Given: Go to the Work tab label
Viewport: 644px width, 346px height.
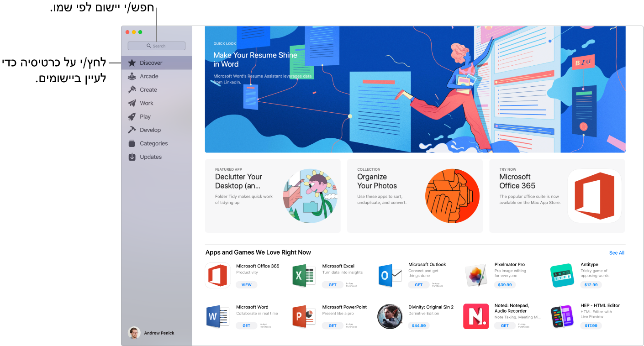Looking at the screenshot, I should 147,103.
